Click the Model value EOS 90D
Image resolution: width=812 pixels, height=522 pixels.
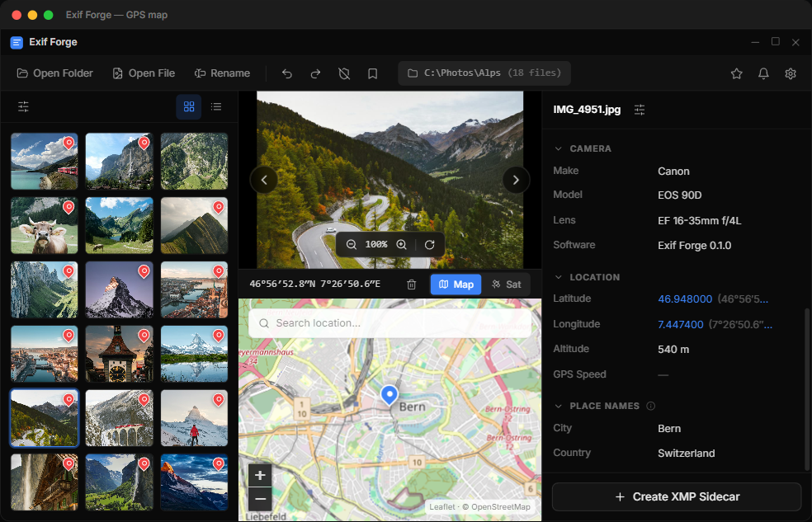[679, 195]
